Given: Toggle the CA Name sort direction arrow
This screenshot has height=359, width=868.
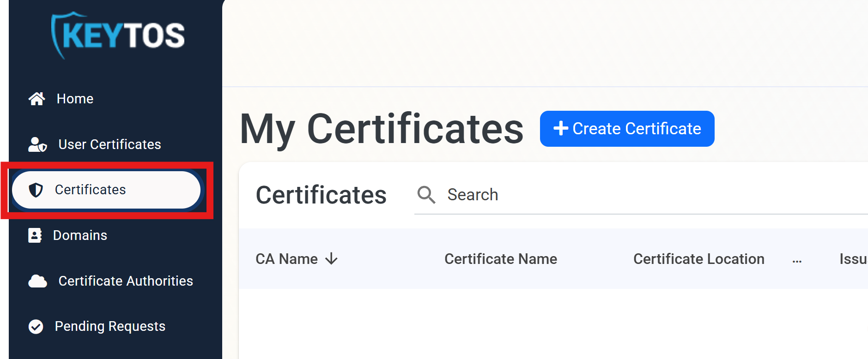Looking at the screenshot, I should [x=332, y=259].
